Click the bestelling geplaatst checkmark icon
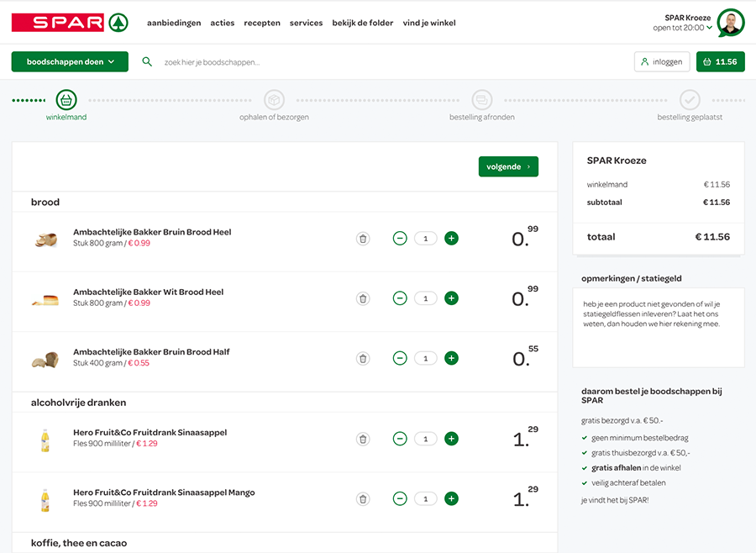The image size is (756, 553). click(x=690, y=100)
